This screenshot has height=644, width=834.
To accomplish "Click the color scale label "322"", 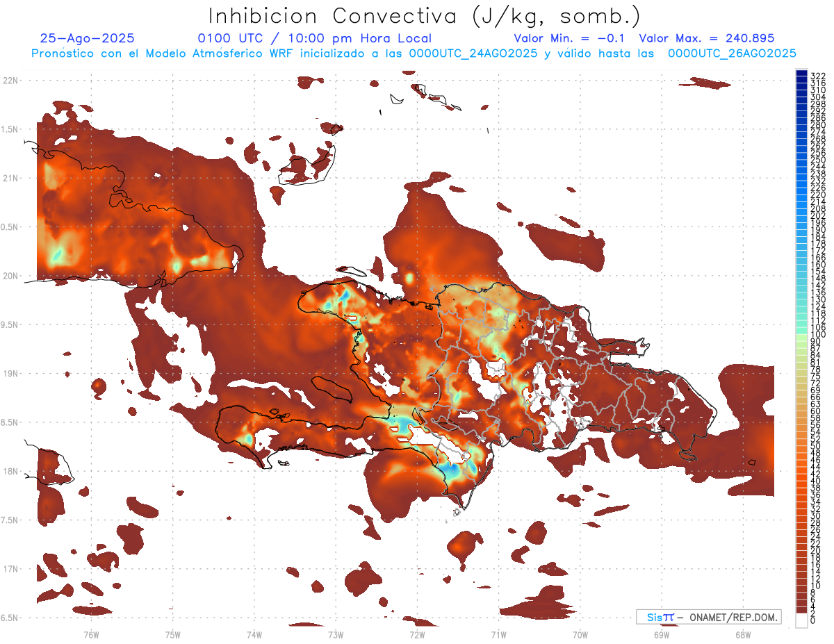I will point(818,75).
